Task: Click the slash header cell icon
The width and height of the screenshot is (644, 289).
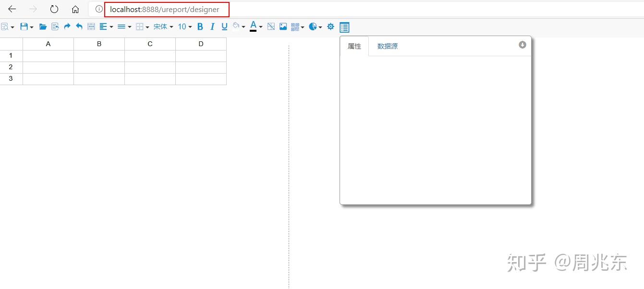Action: pyautogui.click(x=271, y=27)
